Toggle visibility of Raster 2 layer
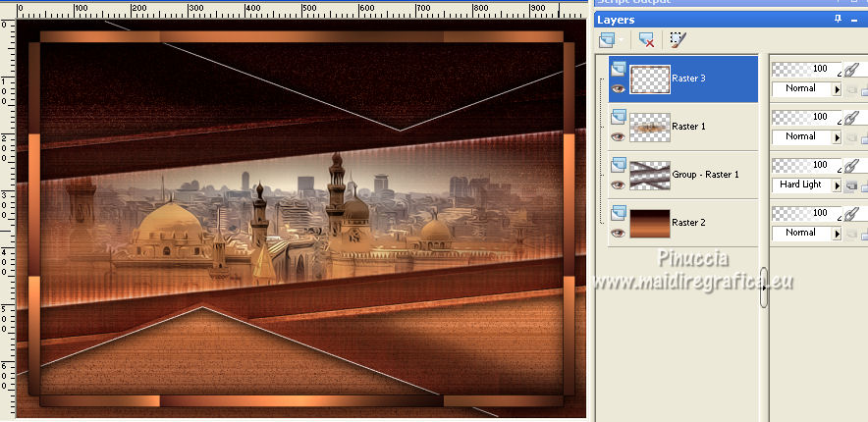This screenshot has height=422, width=868. [x=619, y=233]
